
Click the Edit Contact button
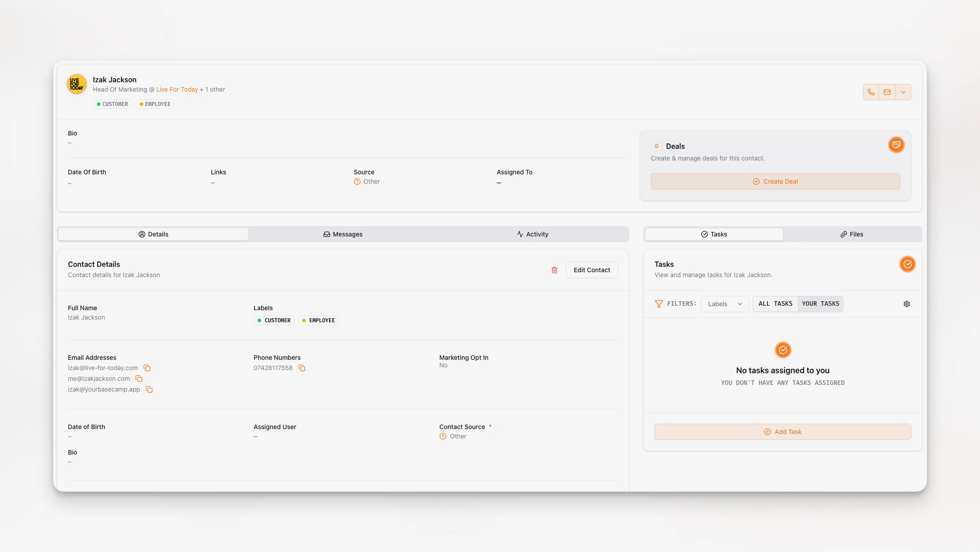[x=592, y=270]
